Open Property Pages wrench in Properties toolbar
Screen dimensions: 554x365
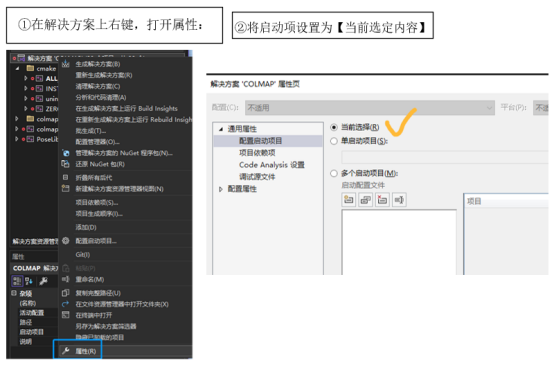43,281
